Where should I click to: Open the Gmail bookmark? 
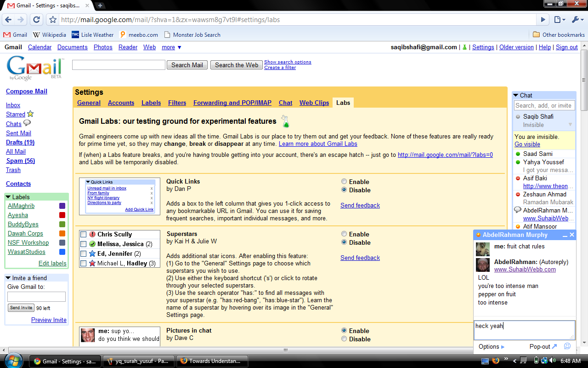point(15,34)
